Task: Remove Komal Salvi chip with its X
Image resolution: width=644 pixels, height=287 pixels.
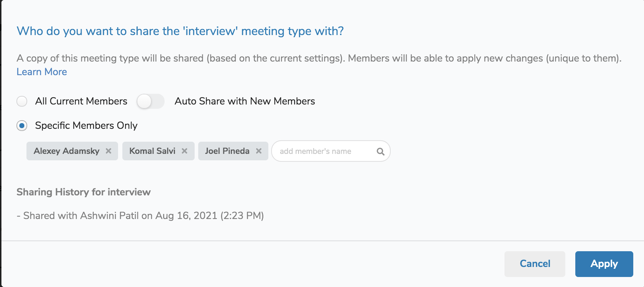Action: point(185,151)
